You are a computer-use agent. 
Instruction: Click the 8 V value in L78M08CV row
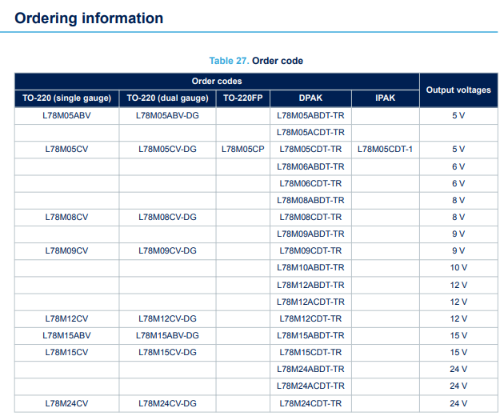point(458,218)
